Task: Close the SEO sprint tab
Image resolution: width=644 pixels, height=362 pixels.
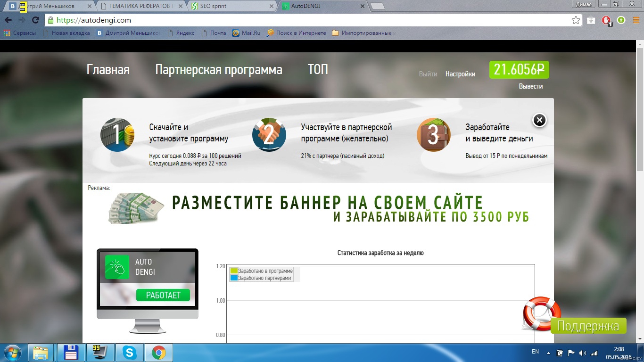Action: [271, 6]
